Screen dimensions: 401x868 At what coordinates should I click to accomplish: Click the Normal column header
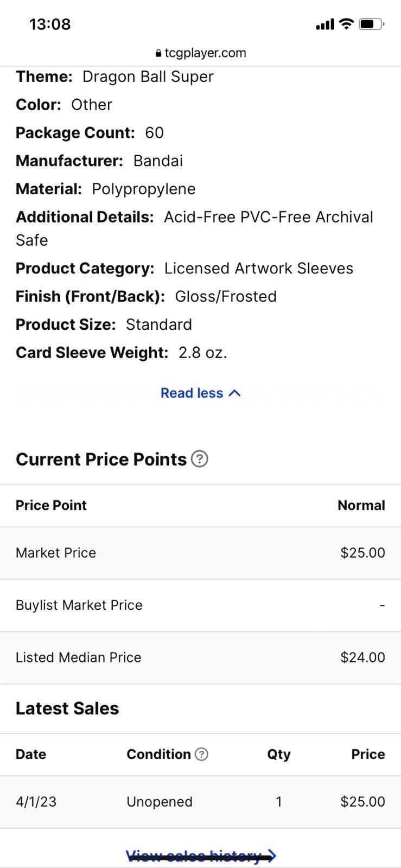tap(361, 505)
